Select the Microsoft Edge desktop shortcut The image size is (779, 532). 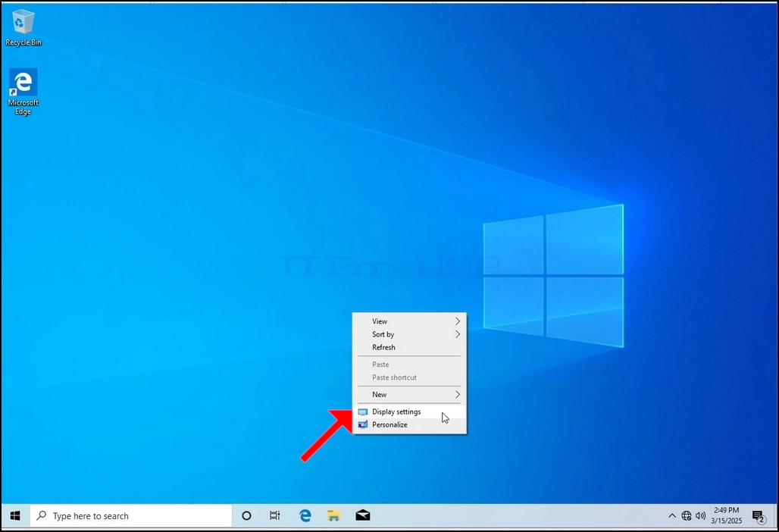click(x=23, y=92)
